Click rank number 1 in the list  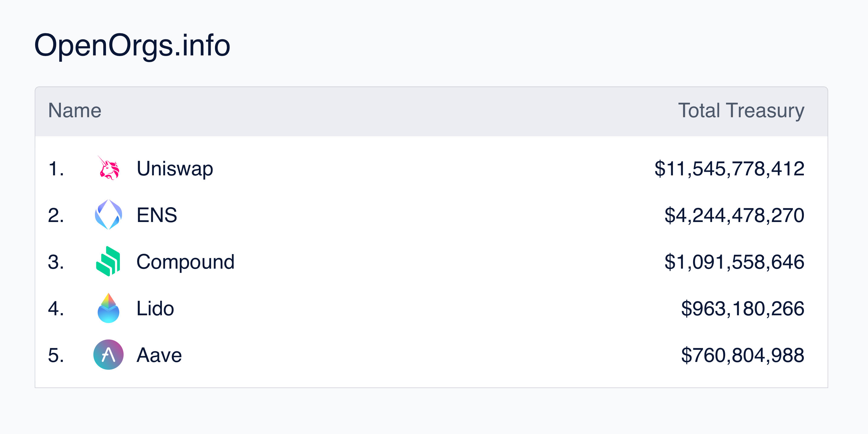56,168
